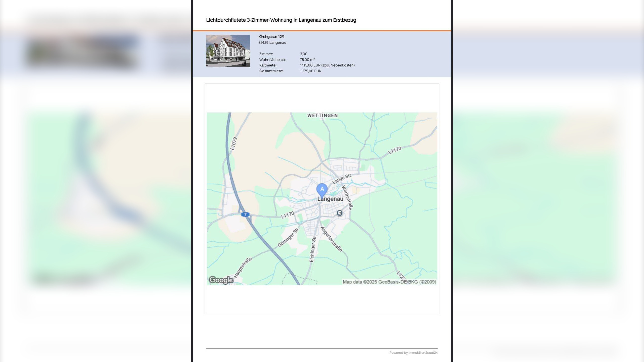This screenshot has width=644, height=362.
Task: Click the Langenau town label on the map
Action: 330,199
